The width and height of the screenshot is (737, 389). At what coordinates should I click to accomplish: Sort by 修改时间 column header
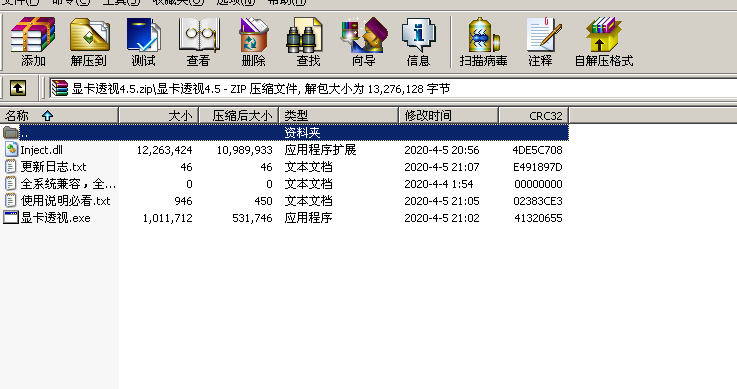[448, 116]
